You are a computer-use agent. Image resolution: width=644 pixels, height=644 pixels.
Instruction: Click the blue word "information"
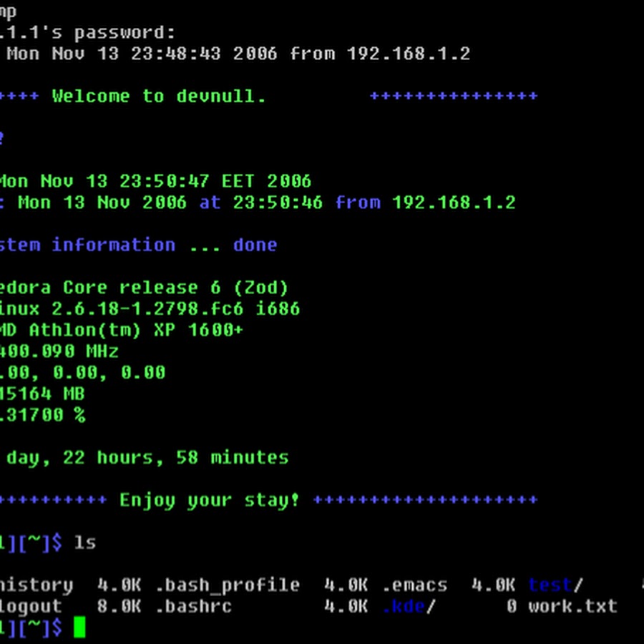tap(114, 245)
